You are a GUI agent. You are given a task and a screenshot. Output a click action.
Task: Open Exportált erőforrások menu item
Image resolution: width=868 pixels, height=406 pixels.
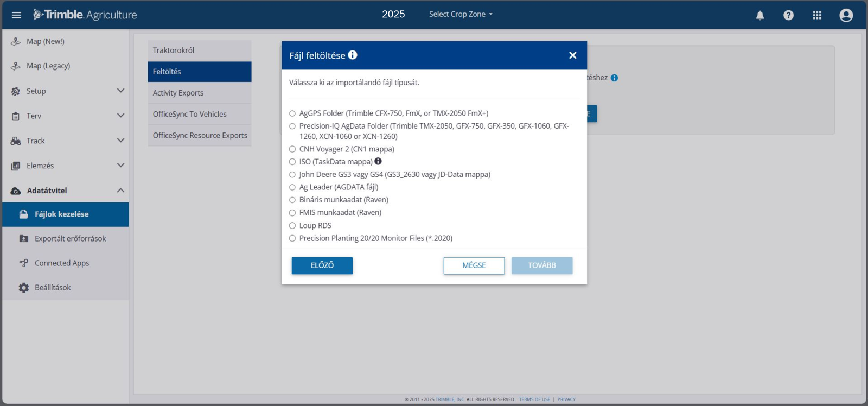click(x=66, y=239)
